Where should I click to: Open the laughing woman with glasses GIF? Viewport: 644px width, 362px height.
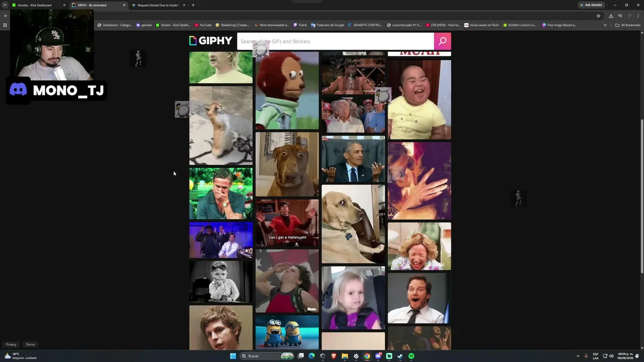click(x=419, y=246)
